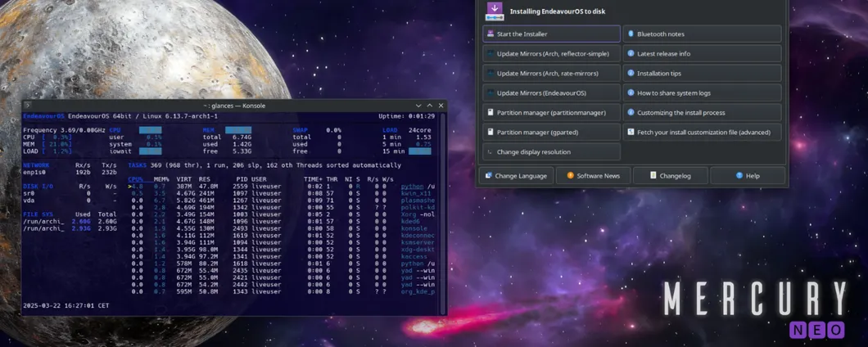868x347 pixels.
Task: Start the Installer
Action: pos(551,34)
